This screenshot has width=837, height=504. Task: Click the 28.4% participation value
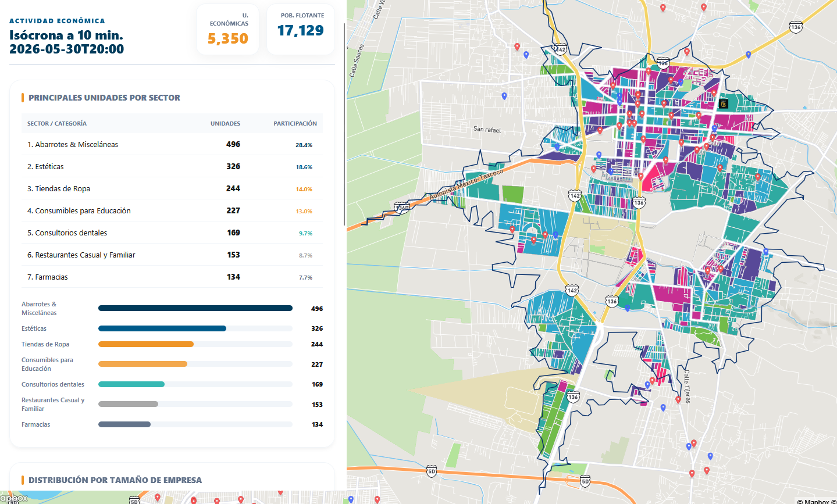tap(304, 145)
